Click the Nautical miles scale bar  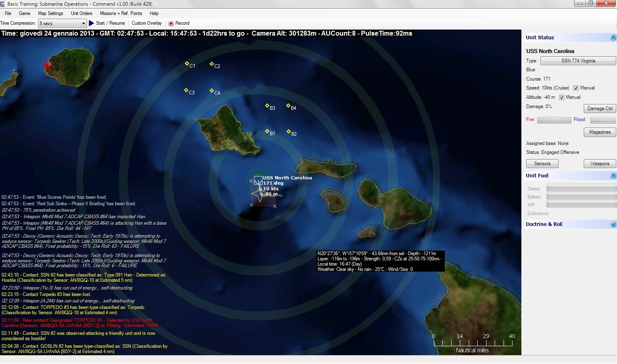point(473,343)
